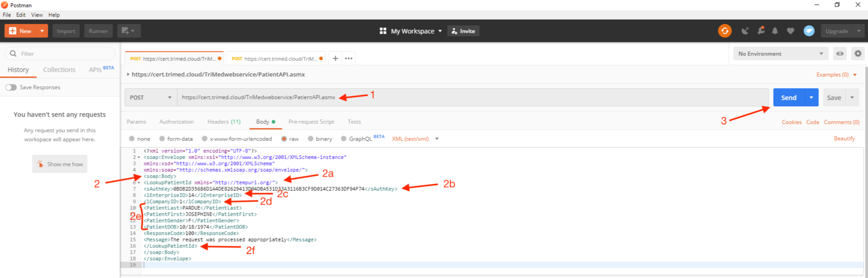Image resolution: width=868 pixels, height=278 pixels.
Task: Click the Beautify link
Action: tap(844, 139)
